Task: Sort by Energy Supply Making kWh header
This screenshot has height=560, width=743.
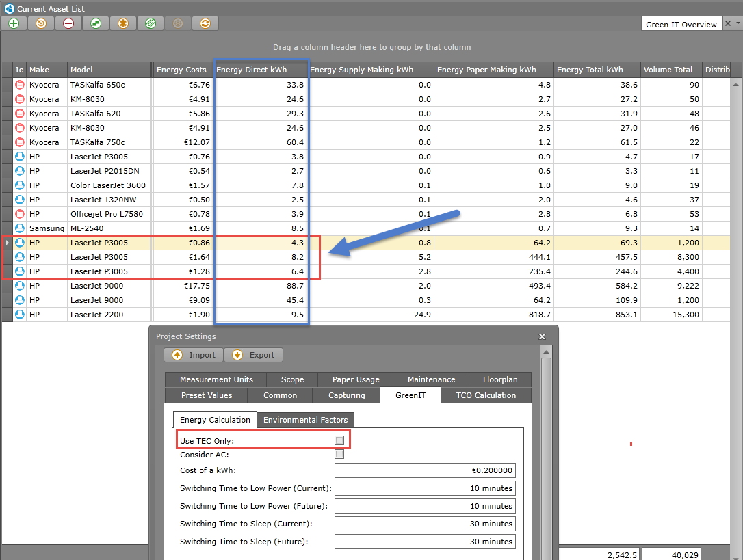Action: 370,70
